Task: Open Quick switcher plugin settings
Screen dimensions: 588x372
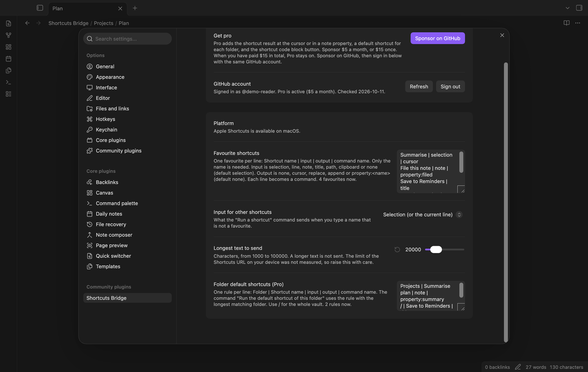Action: point(127,256)
